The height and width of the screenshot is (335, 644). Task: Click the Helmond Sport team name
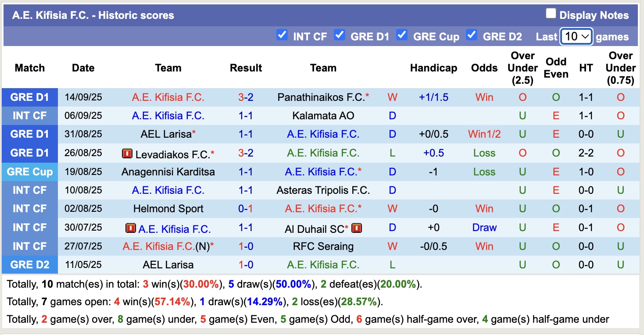coord(168,209)
